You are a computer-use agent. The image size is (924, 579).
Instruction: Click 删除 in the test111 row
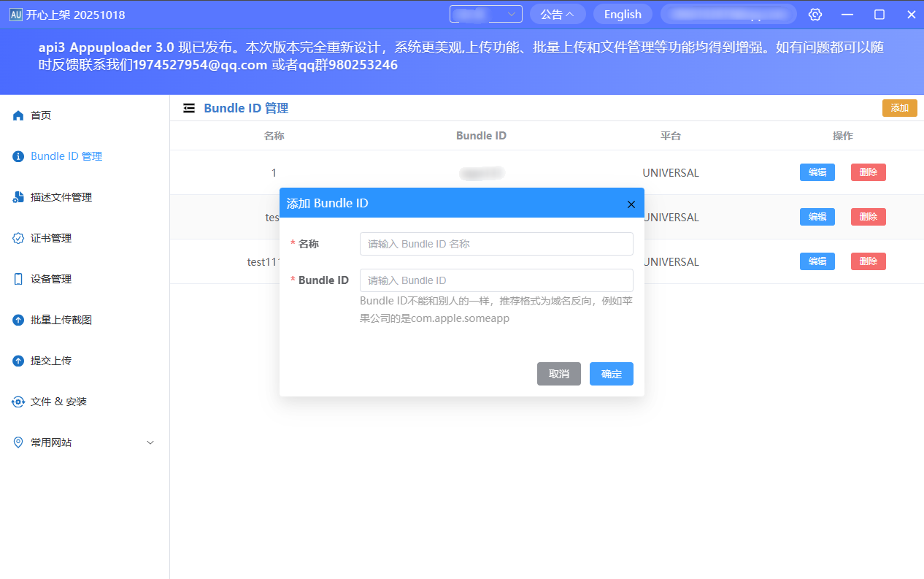(869, 261)
